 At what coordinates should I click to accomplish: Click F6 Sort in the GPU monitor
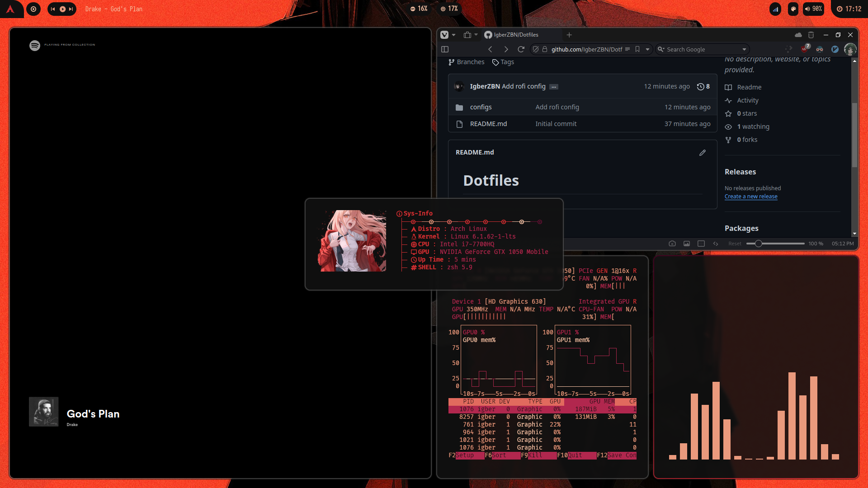[x=502, y=455]
